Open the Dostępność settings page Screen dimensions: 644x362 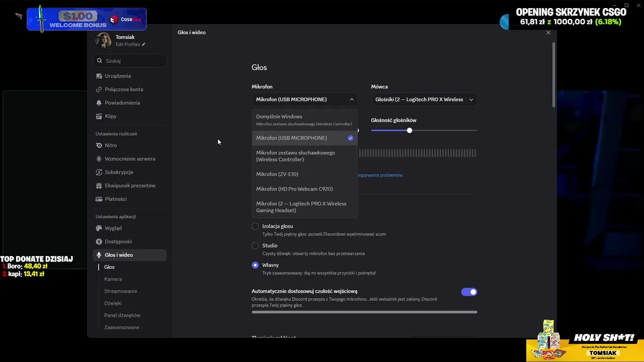pyautogui.click(x=130, y=241)
